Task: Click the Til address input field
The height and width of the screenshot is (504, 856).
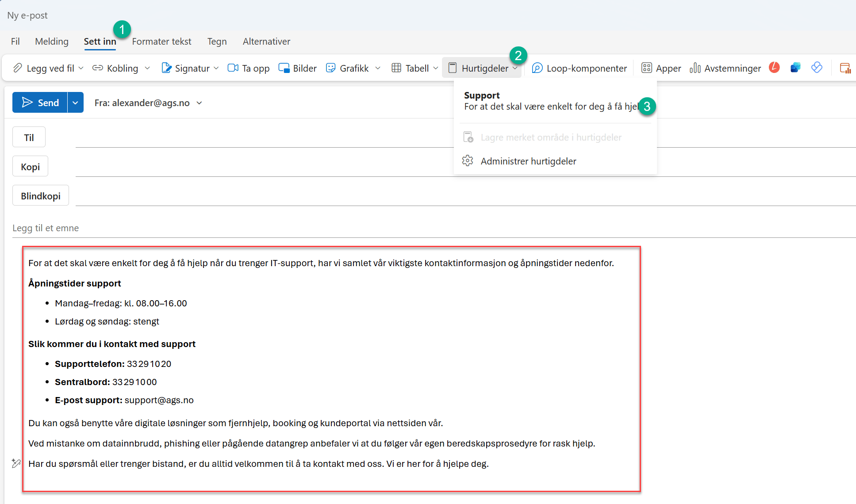Action: [265, 137]
